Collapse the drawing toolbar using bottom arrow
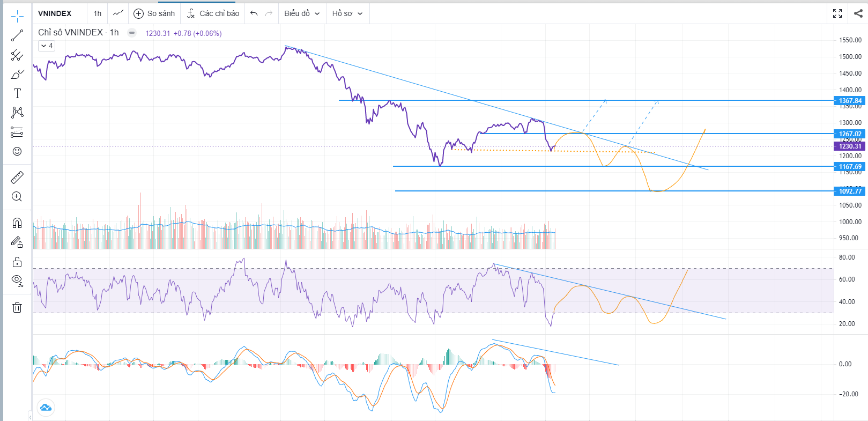 (x=30, y=417)
